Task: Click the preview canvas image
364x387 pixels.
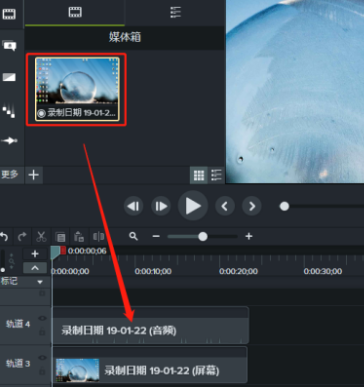Action: [295, 92]
